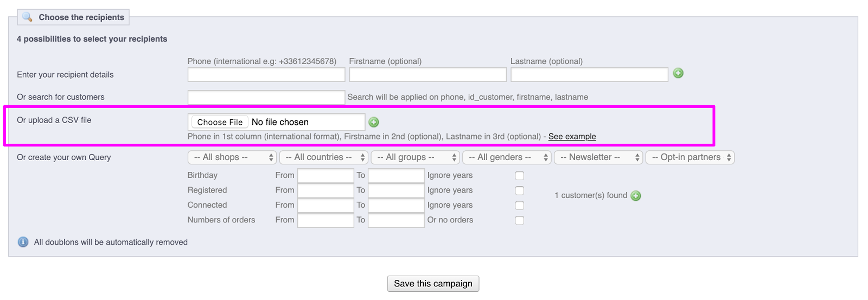
Task: Click the blue info icon about doublons
Action: 23,242
